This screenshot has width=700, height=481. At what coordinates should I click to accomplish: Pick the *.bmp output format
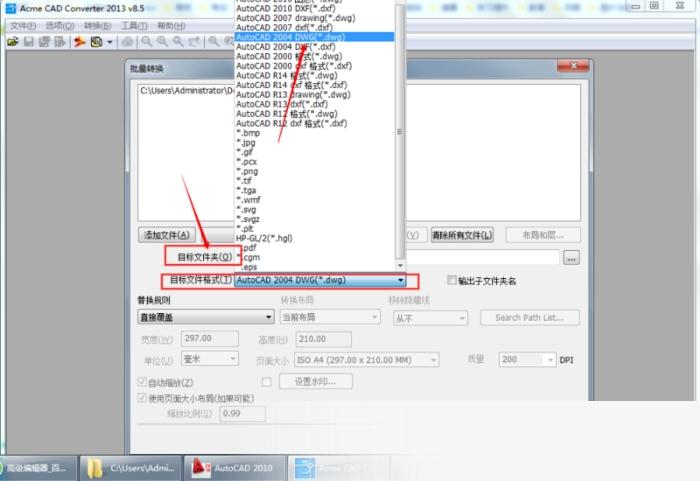[314, 133]
